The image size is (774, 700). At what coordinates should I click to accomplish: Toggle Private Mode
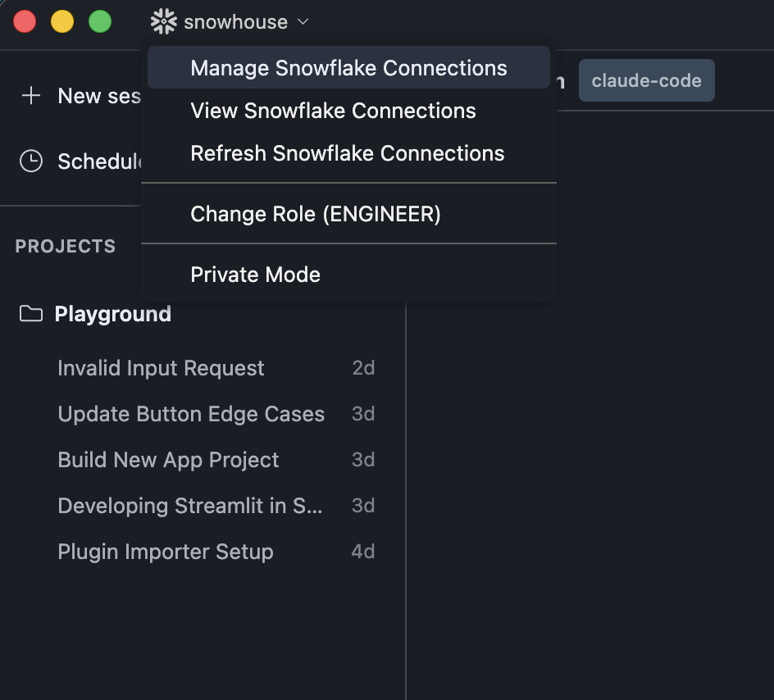[348, 275]
